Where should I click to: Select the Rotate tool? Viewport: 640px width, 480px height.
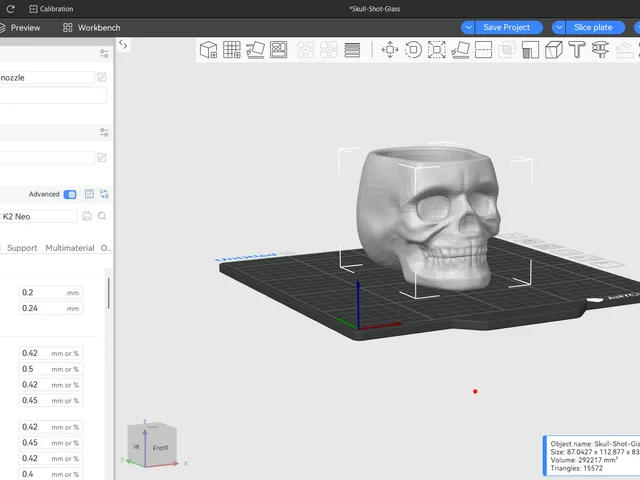413,50
